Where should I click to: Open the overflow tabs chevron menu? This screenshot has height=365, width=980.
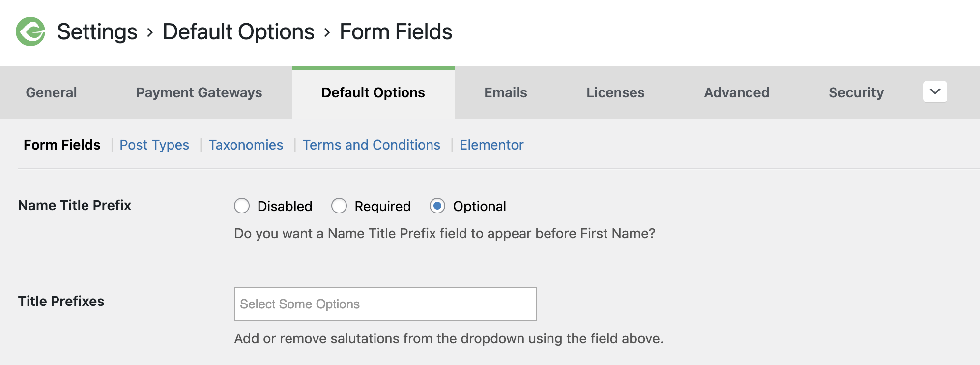[935, 91]
